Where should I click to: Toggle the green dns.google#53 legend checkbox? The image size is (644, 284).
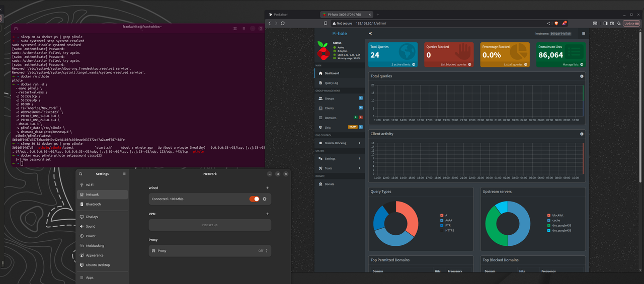549,225
